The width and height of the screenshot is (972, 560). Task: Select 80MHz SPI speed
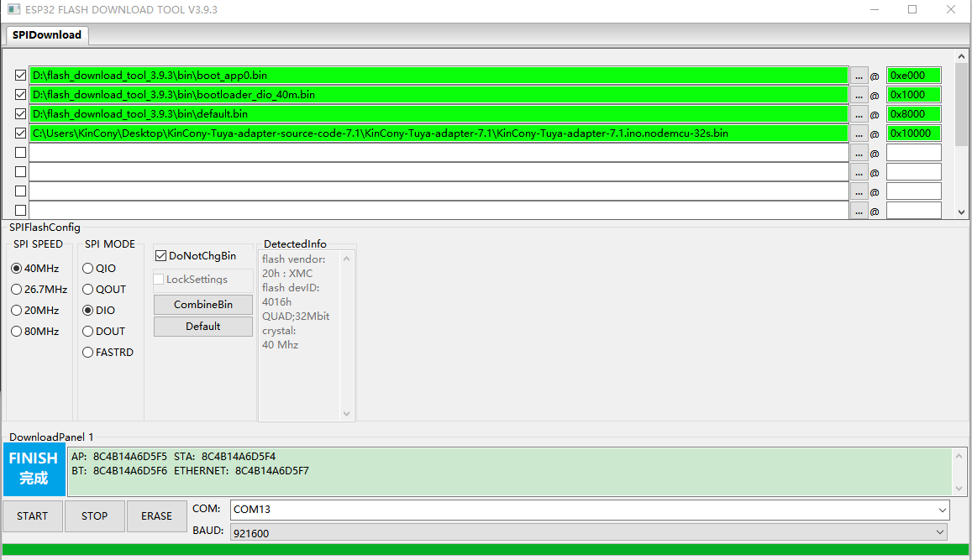[x=17, y=331]
